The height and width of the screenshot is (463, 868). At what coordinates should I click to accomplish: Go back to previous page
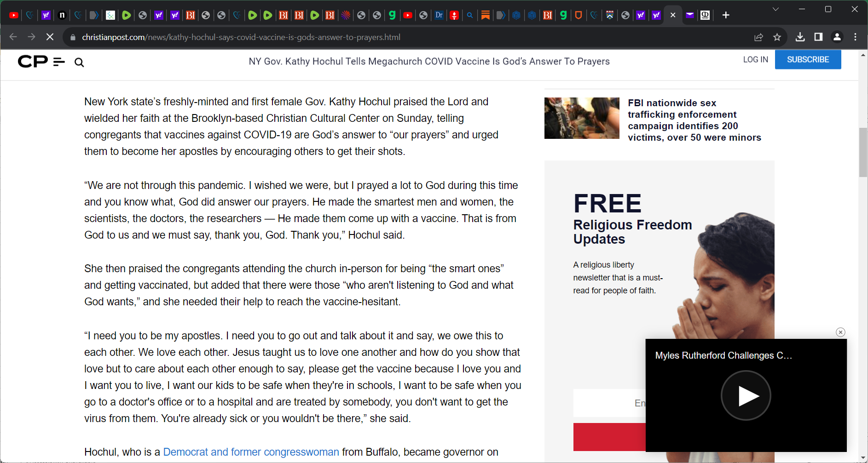click(x=13, y=37)
